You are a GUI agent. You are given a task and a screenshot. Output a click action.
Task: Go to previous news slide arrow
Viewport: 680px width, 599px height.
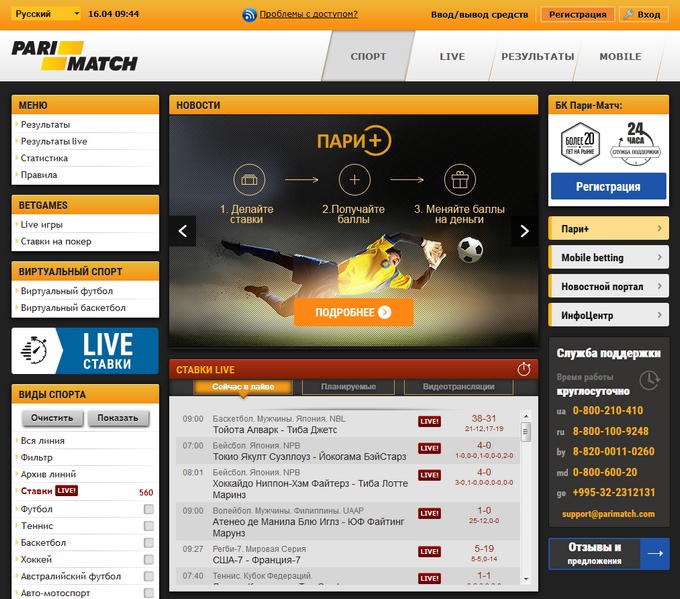coord(183,231)
